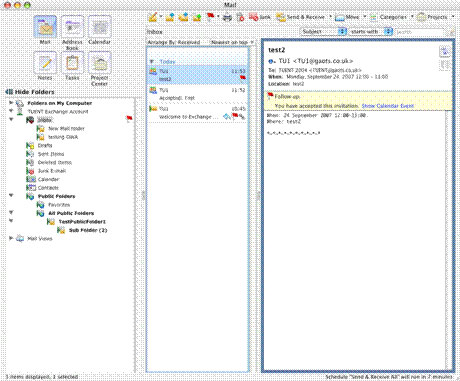The width and height of the screenshot is (460, 381).
Task: Select the 'Accepted: Test' message
Action: (198, 94)
